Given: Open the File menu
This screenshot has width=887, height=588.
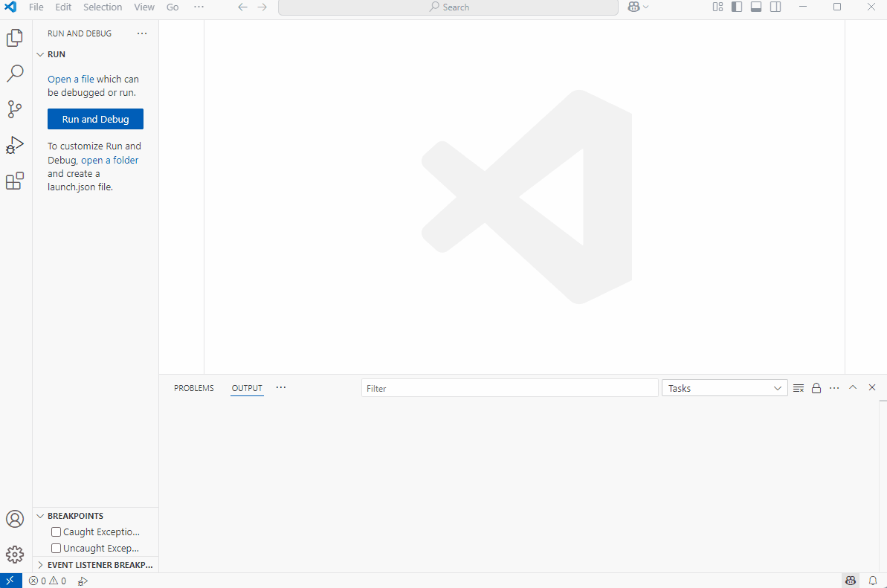Looking at the screenshot, I should 36,7.
